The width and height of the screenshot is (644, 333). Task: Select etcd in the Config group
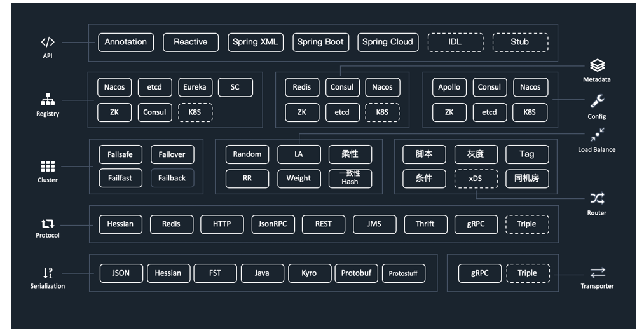(x=490, y=112)
